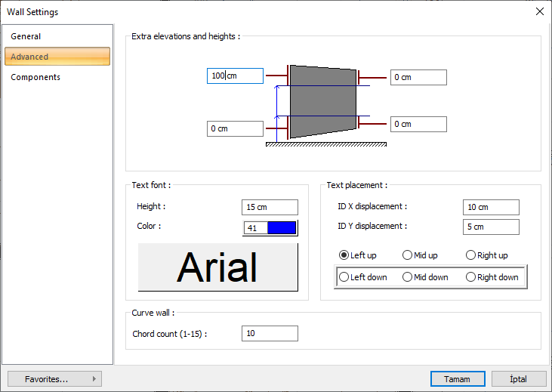Click the top-left elevation field showing 100 cm
Screen dimensions: 552x392
(235, 76)
